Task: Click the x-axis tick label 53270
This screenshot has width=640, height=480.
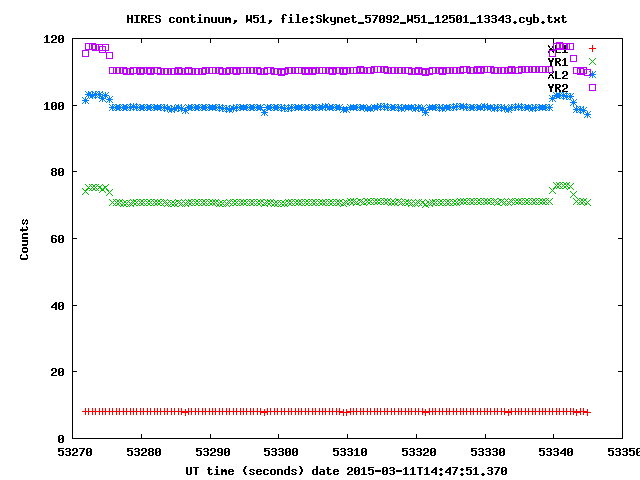Action: pos(75,452)
